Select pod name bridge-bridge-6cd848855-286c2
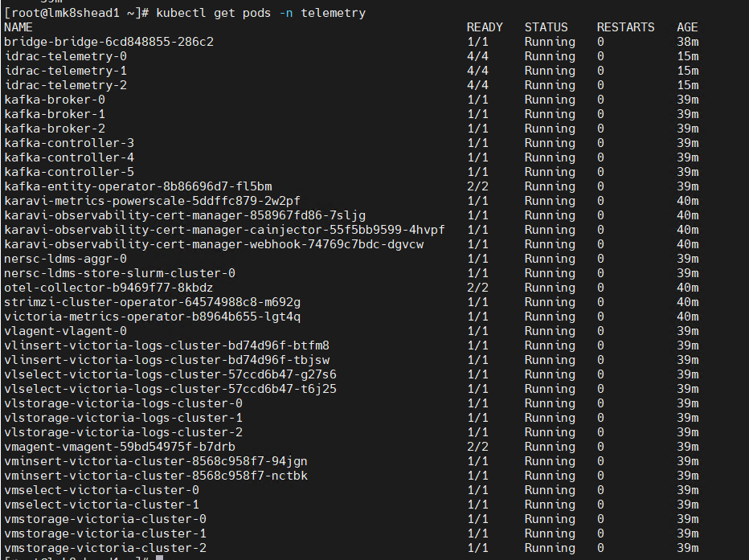Screen dimensions: 749x560 (x=109, y=42)
